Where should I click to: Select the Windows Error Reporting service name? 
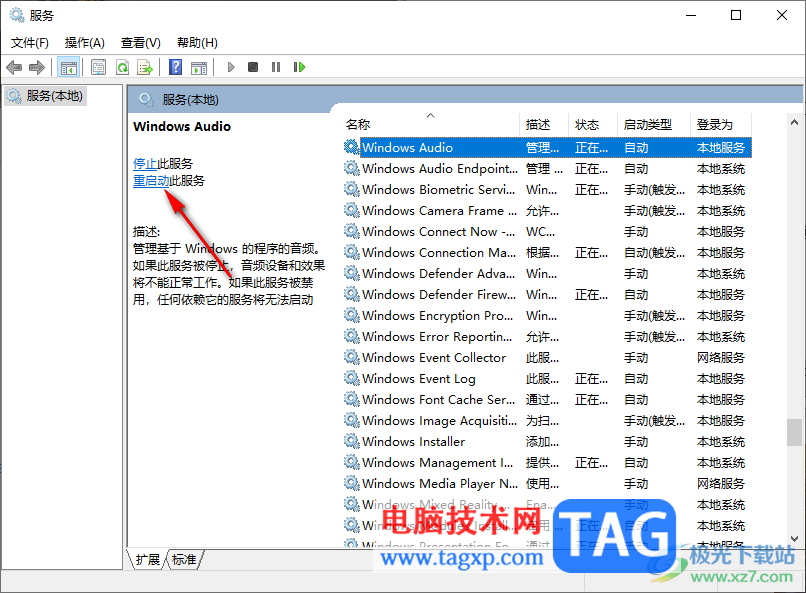(x=437, y=337)
